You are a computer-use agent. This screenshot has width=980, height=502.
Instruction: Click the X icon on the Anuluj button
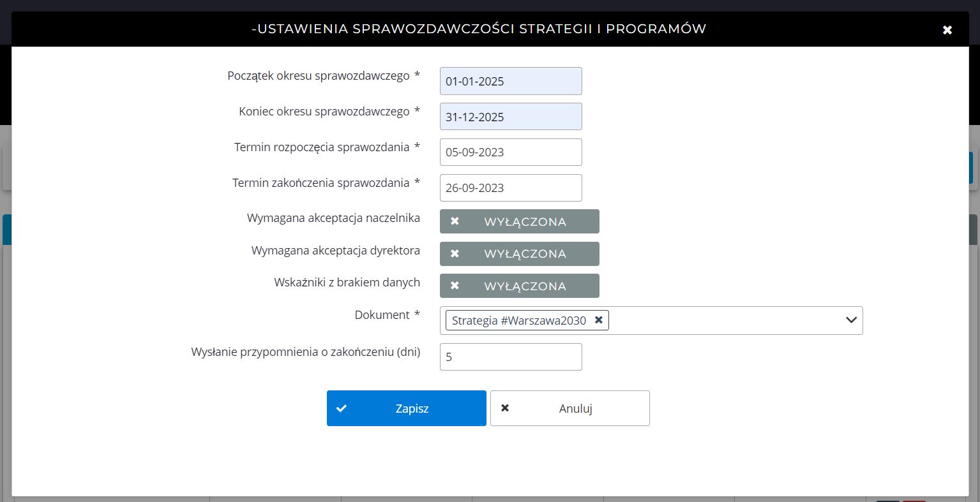tap(505, 408)
